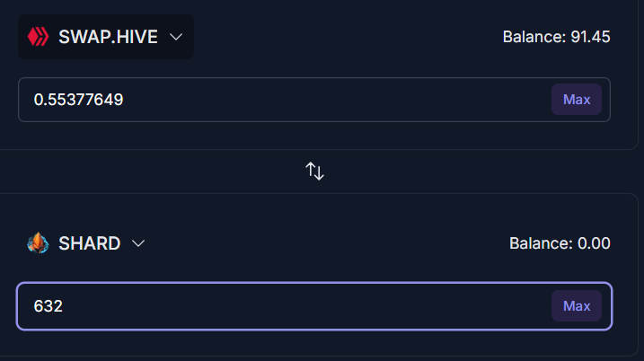Click the red Hive logo icon

pos(38,37)
